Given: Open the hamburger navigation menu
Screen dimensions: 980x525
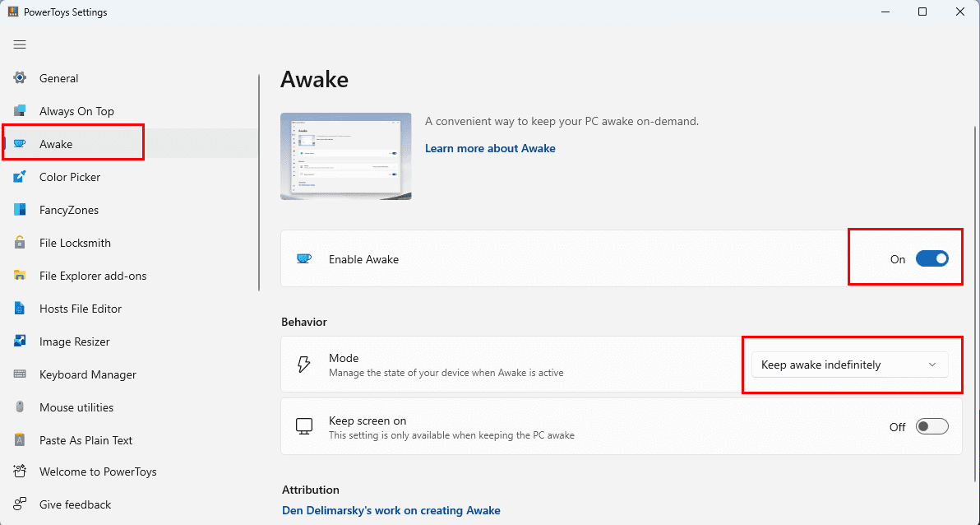Looking at the screenshot, I should tap(20, 44).
